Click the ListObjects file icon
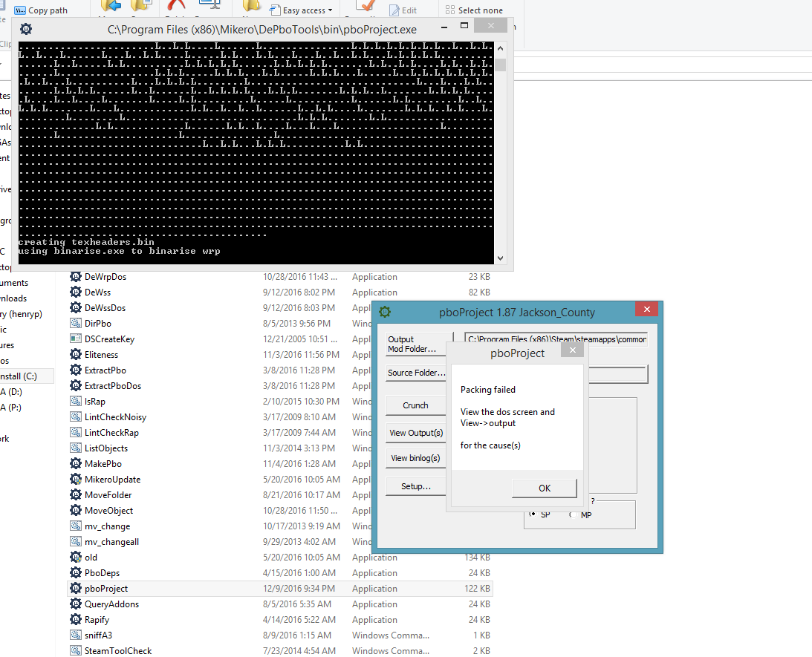Screen dimensions: 812x657 click(x=76, y=448)
